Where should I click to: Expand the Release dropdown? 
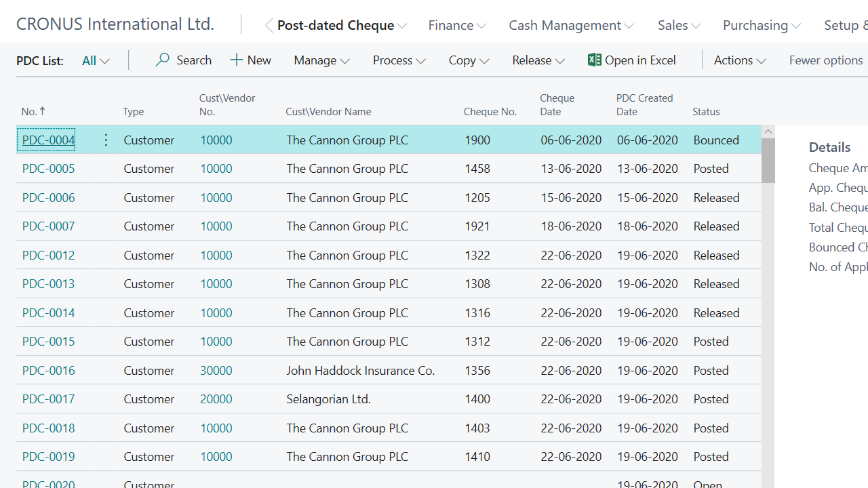click(538, 60)
